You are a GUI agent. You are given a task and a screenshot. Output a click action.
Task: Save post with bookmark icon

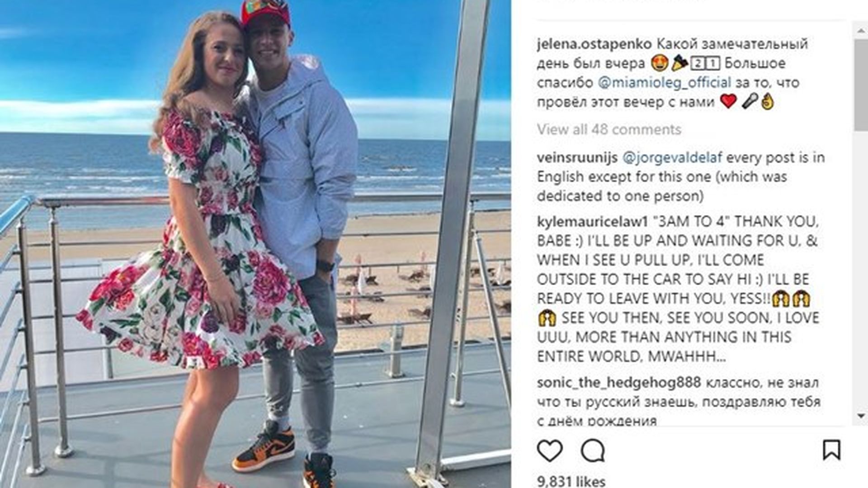pyautogui.click(x=831, y=450)
